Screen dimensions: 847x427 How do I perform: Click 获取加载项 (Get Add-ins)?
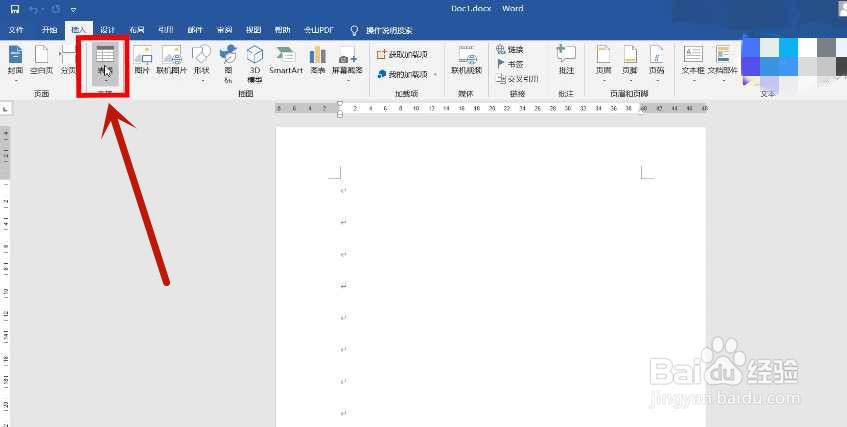click(402, 55)
